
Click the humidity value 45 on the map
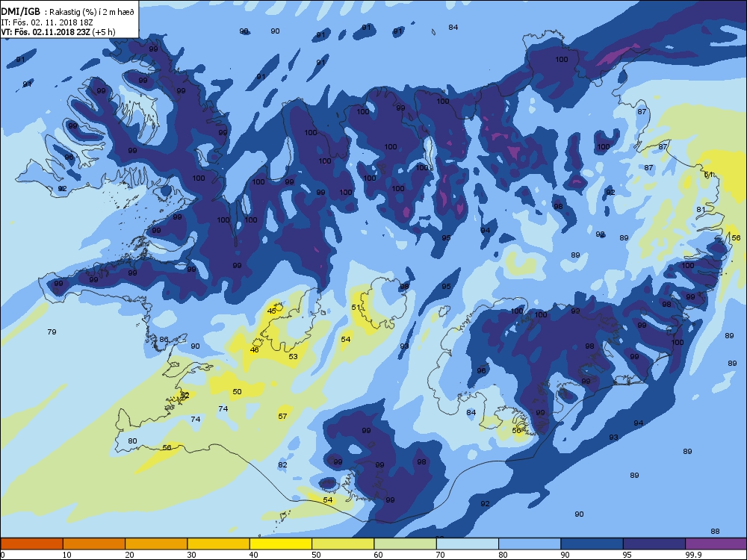coord(272,311)
